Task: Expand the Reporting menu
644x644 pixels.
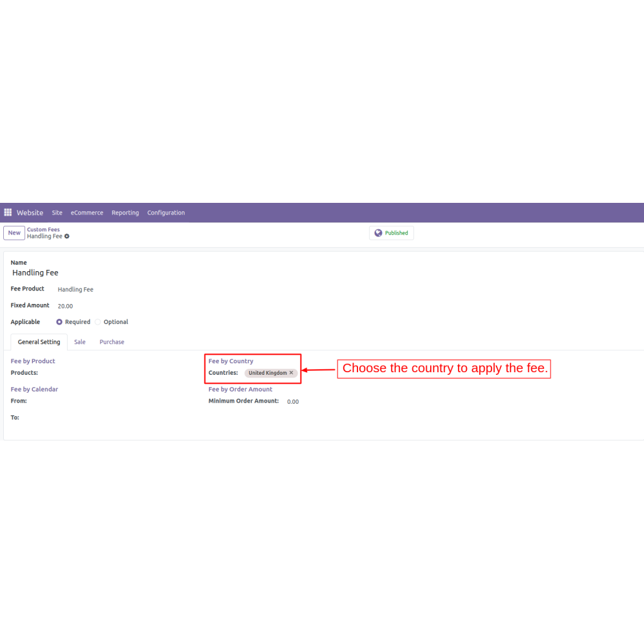Action: [125, 213]
